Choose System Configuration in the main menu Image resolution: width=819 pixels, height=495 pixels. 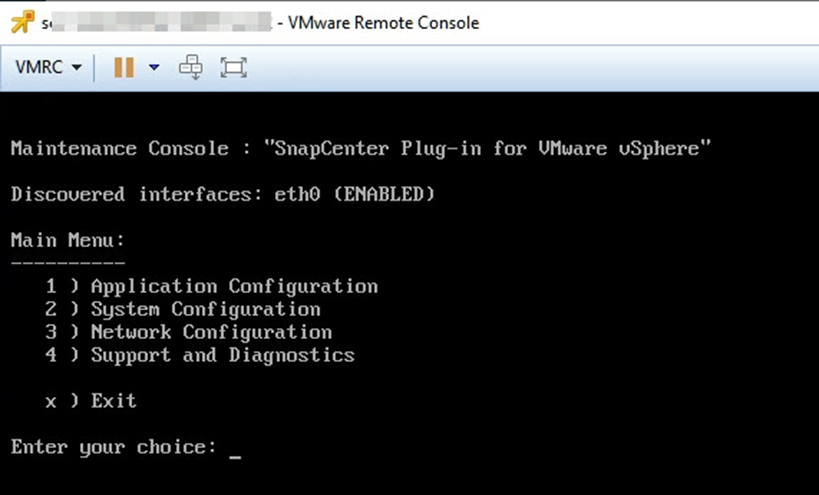point(205,310)
